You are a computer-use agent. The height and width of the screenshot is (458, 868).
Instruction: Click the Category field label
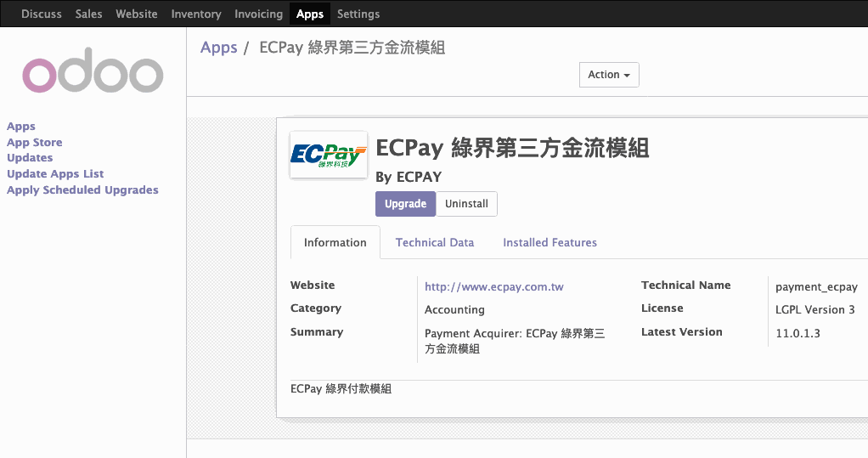click(316, 308)
